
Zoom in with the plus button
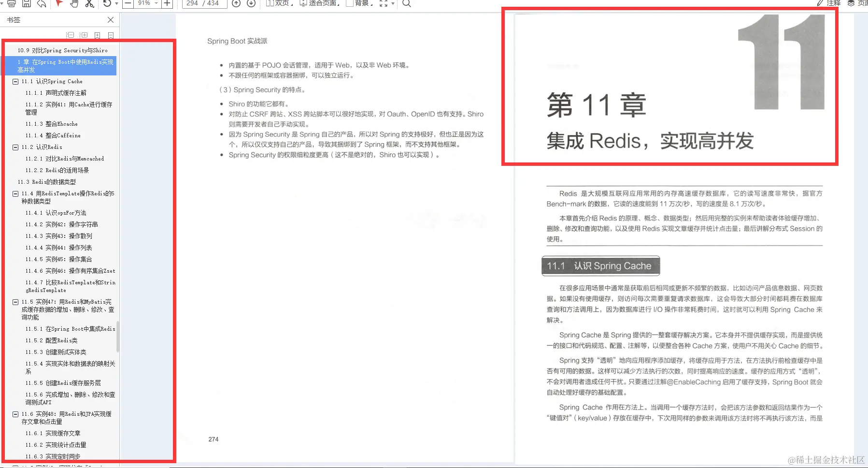coord(167,3)
